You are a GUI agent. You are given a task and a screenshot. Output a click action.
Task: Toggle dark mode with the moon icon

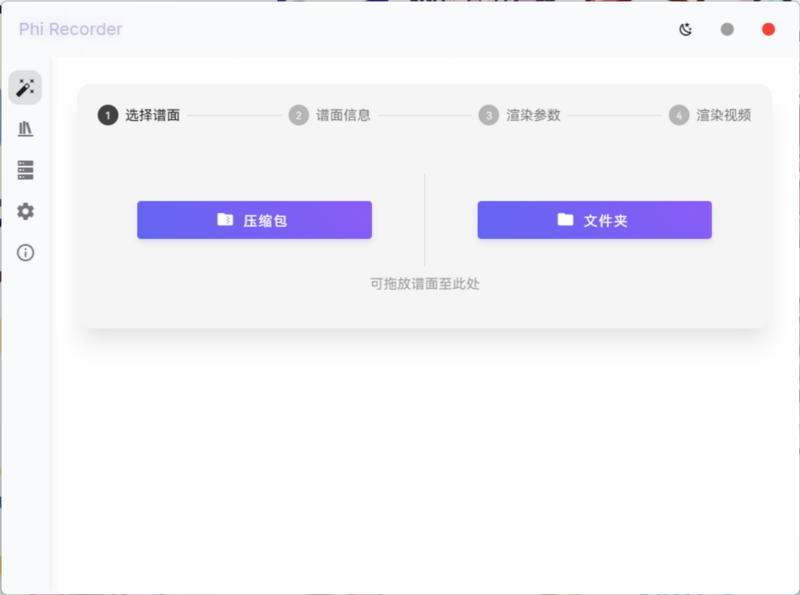[x=685, y=29]
